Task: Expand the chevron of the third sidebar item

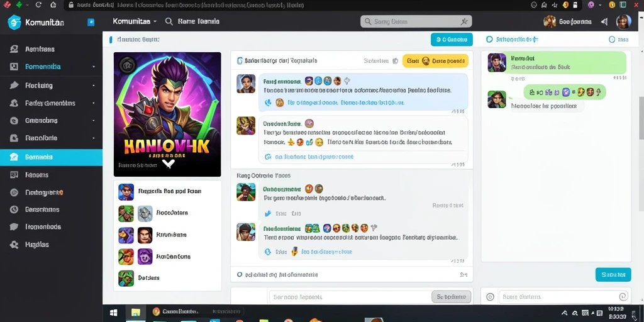Action: [x=94, y=86]
